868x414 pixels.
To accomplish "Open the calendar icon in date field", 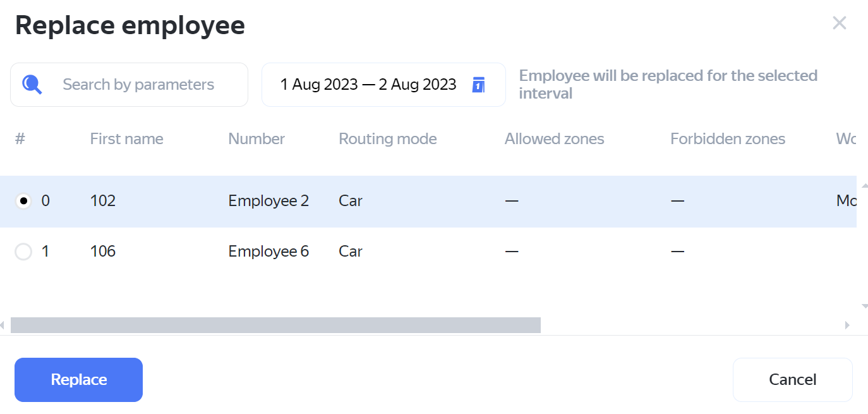I will click(x=478, y=85).
